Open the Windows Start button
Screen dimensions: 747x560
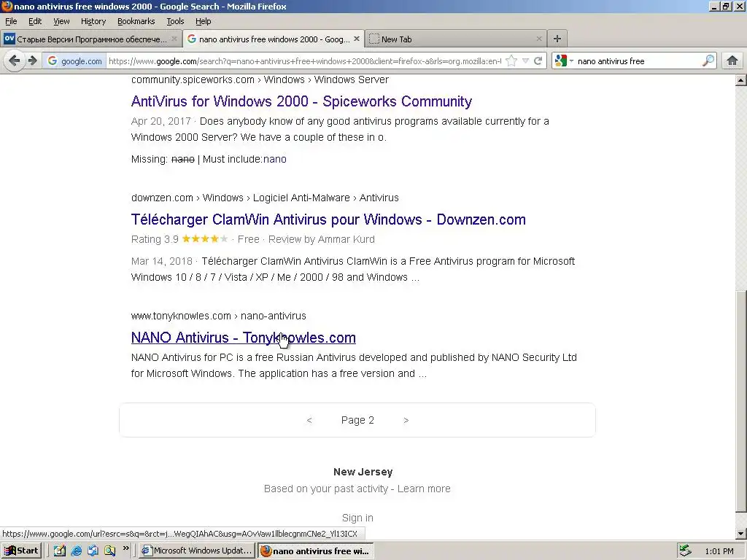pyautogui.click(x=22, y=551)
